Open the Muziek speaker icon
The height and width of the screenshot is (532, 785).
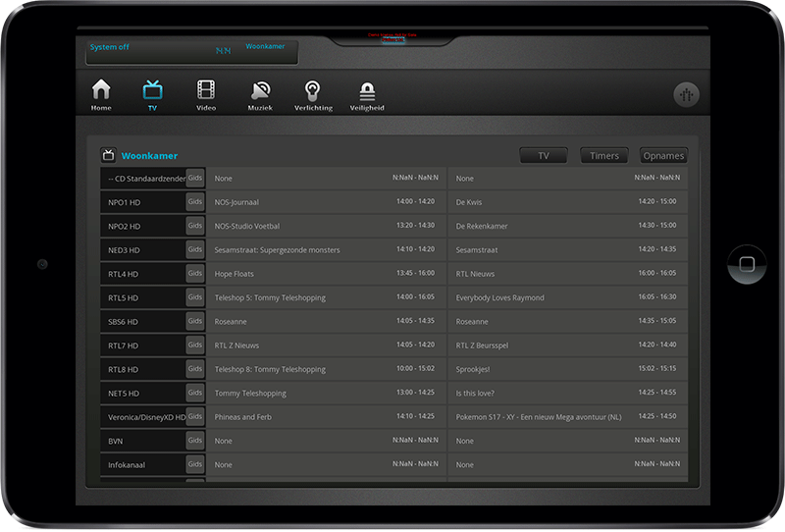click(x=260, y=91)
